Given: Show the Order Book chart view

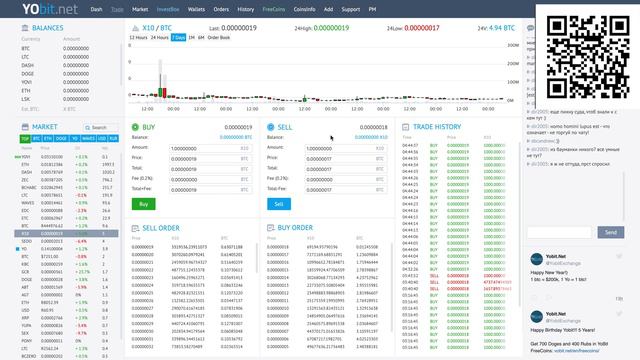Looking at the screenshot, I should 219,38.
